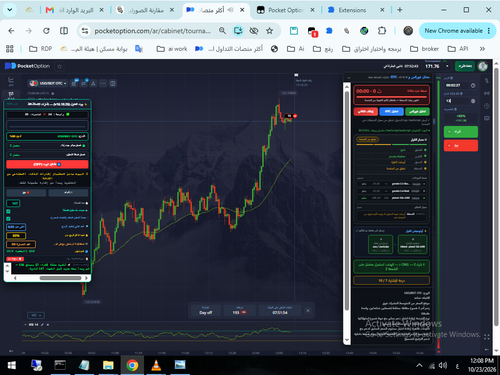Screen dimensions: 500x375
Task: Click the blue OTC analysis button in bot panel
Action: point(391,111)
